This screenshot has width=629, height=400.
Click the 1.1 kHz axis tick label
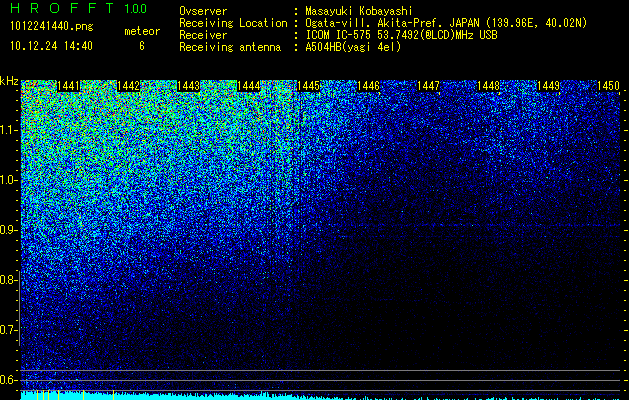pos(8,130)
